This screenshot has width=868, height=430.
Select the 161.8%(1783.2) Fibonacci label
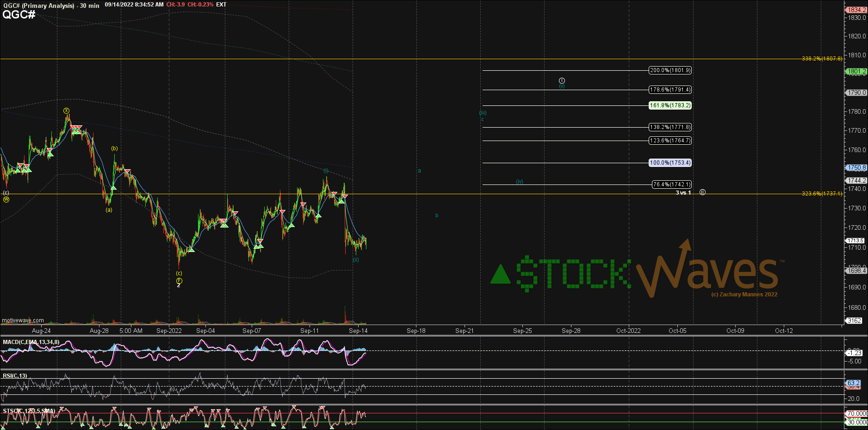click(x=670, y=105)
